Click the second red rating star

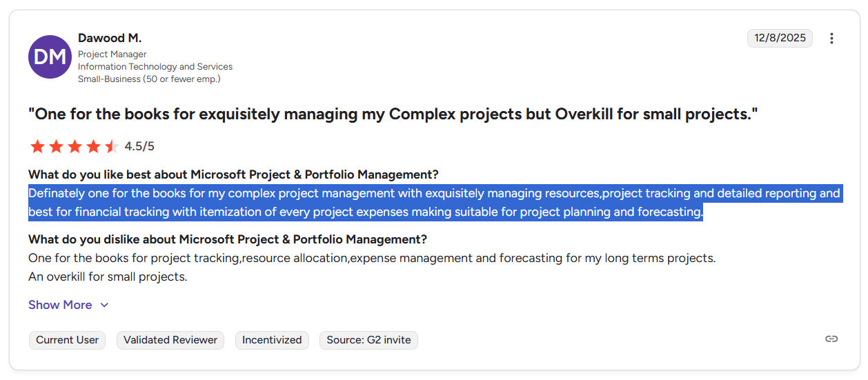(56, 146)
